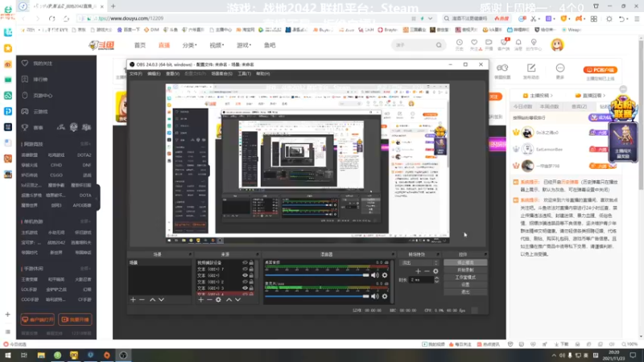This screenshot has width=644, height=362.
Task: Toggle visibility of 文本 (GDI+) 3 source
Action: pos(245,288)
